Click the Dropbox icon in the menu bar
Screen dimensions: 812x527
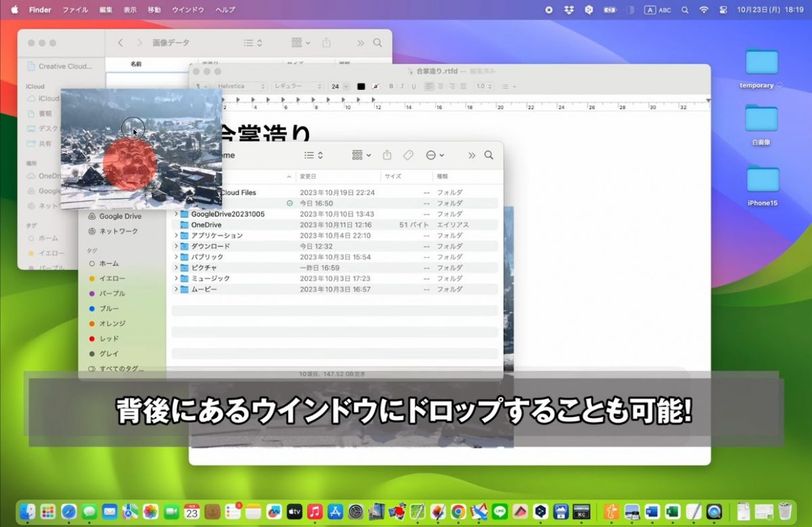coord(569,10)
